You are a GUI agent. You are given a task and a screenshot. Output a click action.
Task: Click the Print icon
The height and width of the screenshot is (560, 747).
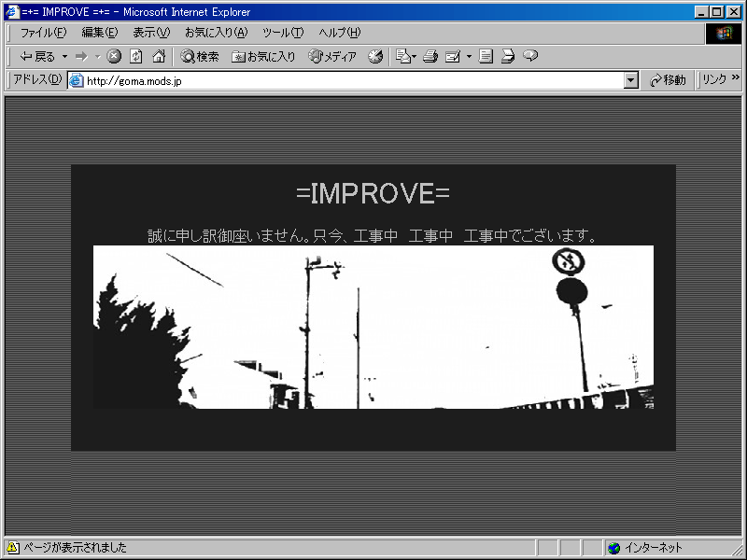(x=430, y=57)
